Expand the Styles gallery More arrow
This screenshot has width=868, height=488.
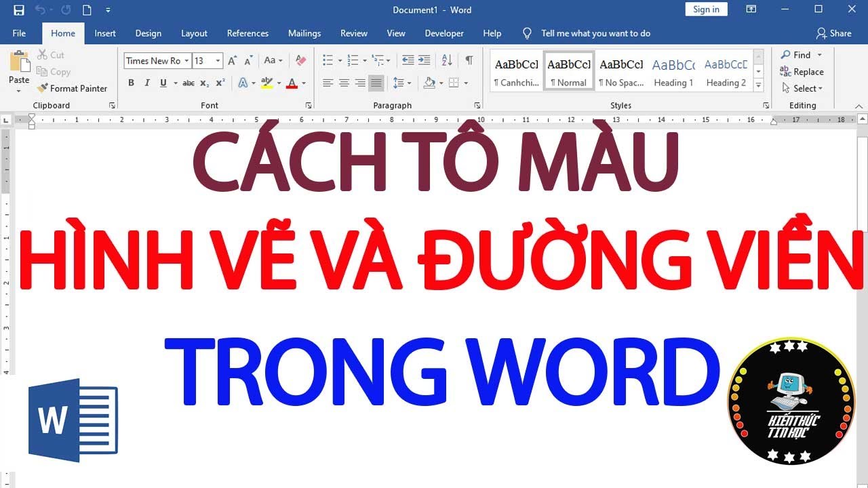click(759, 86)
